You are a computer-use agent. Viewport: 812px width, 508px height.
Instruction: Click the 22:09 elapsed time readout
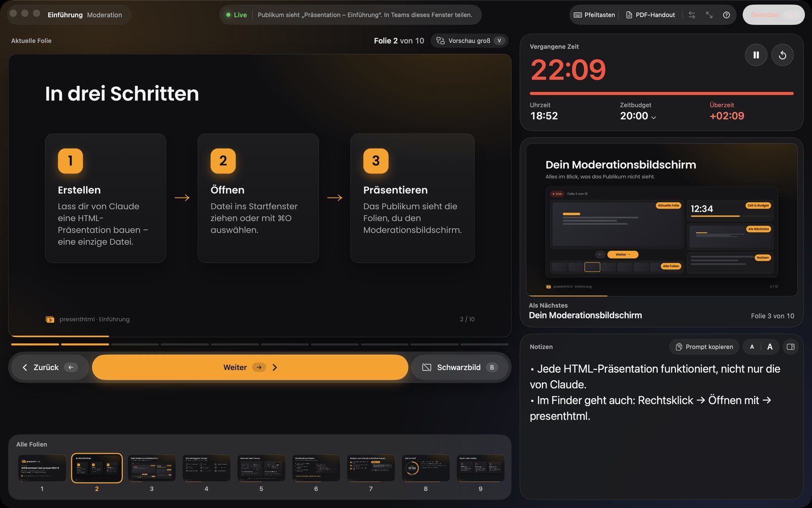click(x=568, y=70)
